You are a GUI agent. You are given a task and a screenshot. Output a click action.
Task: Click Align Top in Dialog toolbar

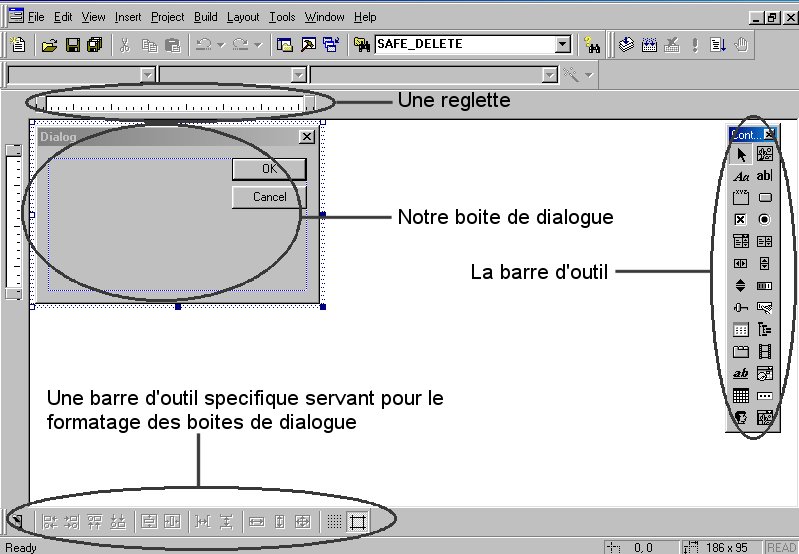click(95, 521)
